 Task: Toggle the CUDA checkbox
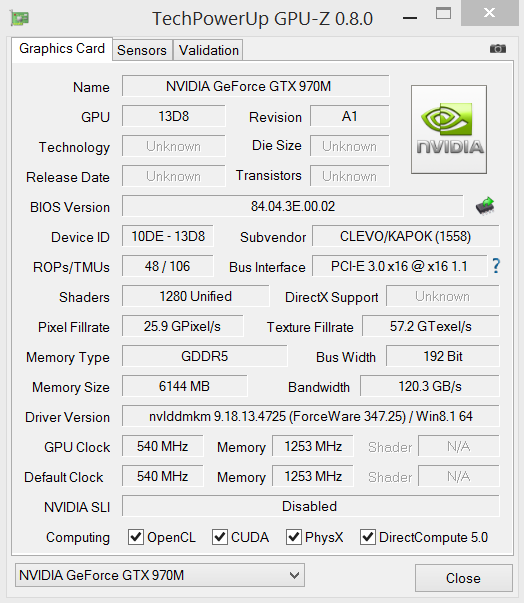click(220, 537)
